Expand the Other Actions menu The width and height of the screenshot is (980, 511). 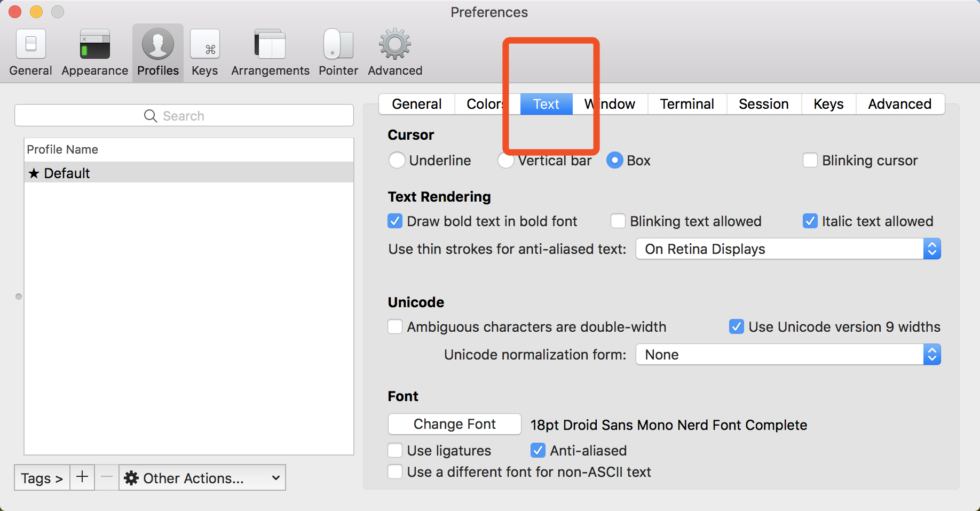click(202, 477)
